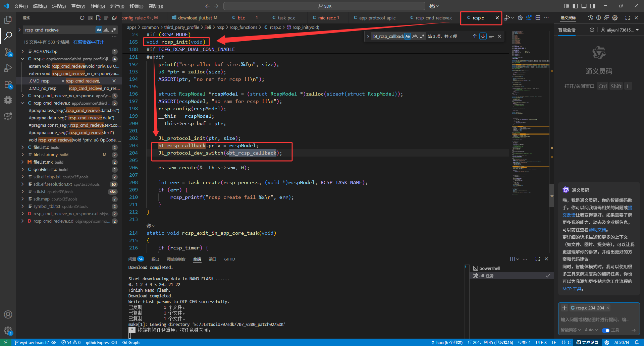644x346 pixels.
Task: Open the Auto model dropdown in chat
Action: (591, 330)
